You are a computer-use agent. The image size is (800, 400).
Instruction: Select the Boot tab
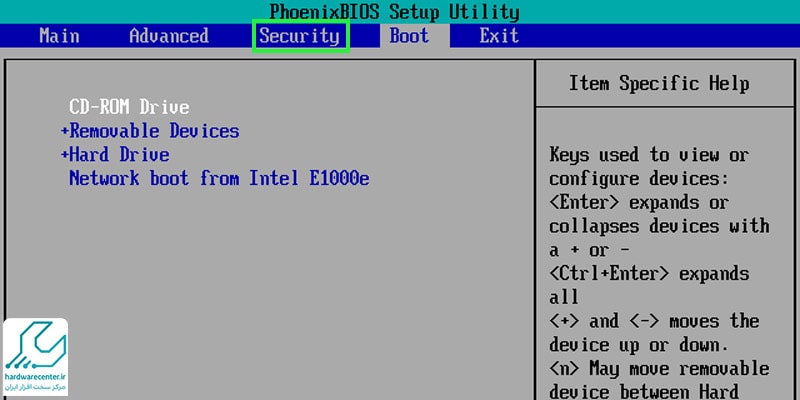pyautogui.click(x=409, y=36)
